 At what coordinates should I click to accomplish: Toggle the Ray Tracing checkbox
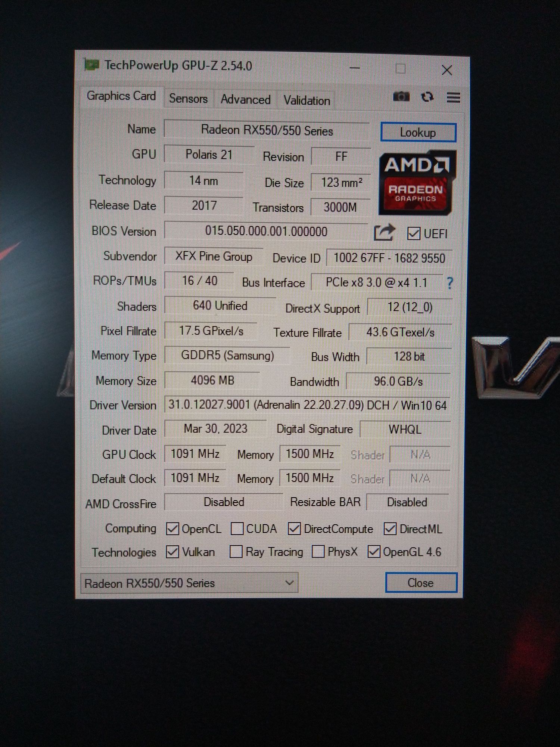[236, 552]
